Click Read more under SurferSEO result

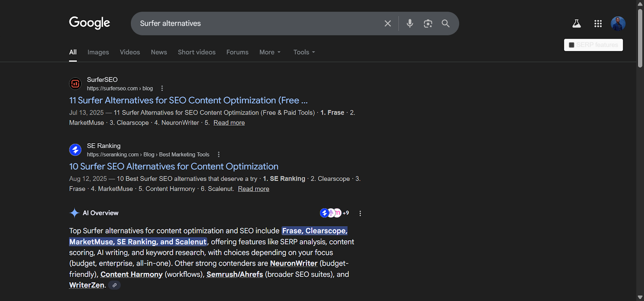click(229, 123)
